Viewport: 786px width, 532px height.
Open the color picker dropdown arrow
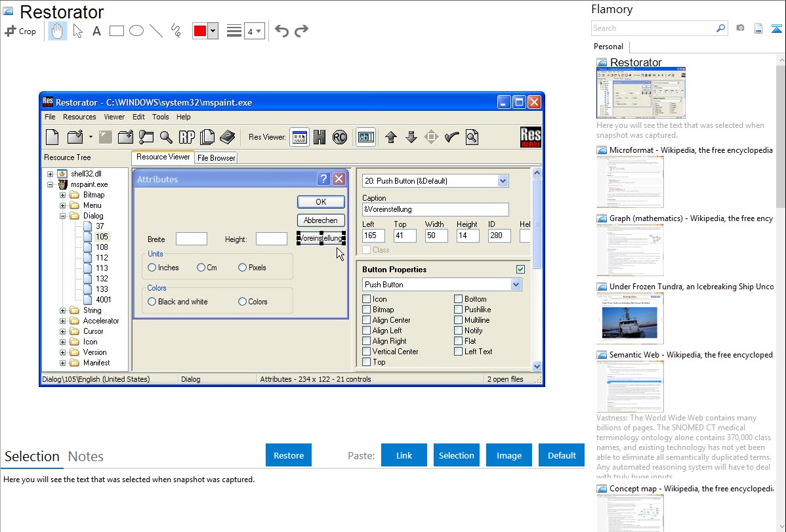click(213, 31)
